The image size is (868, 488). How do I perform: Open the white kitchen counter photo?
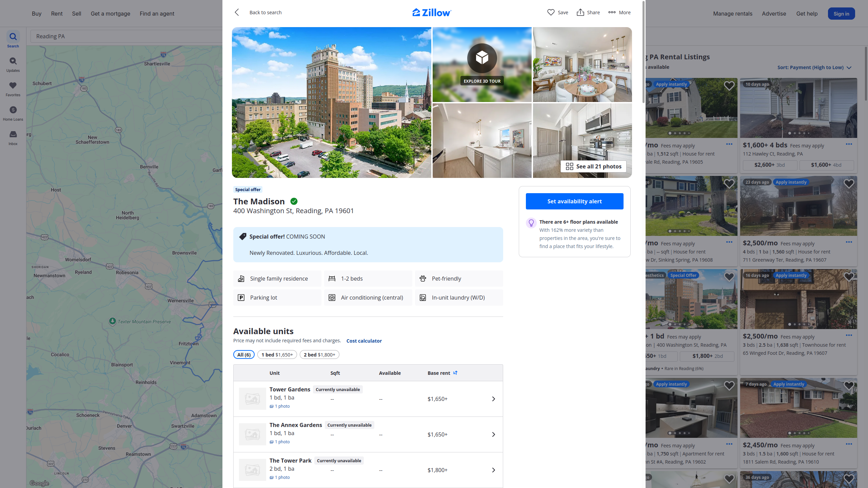(x=482, y=141)
